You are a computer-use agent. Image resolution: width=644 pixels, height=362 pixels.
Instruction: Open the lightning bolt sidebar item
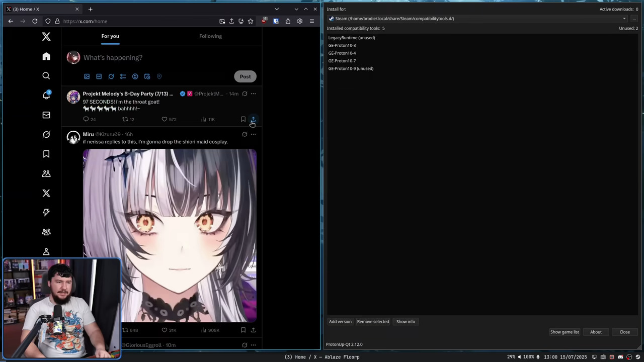tap(46, 212)
